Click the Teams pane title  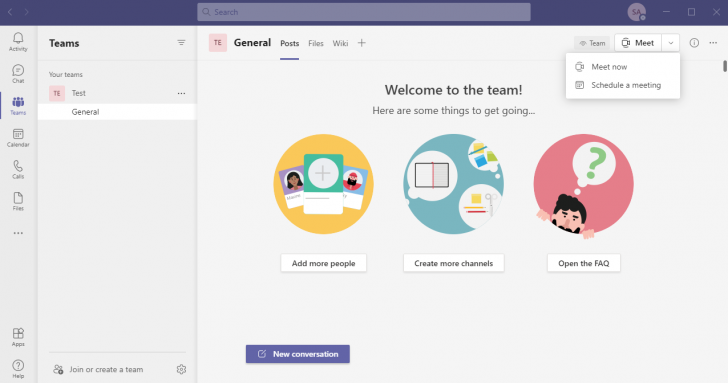click(64, 43)
